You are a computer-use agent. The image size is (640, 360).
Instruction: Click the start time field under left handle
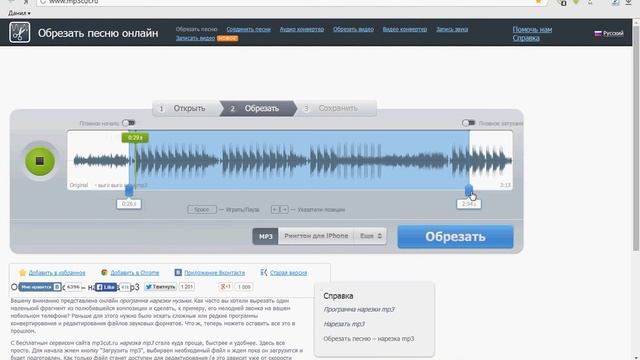129,204
